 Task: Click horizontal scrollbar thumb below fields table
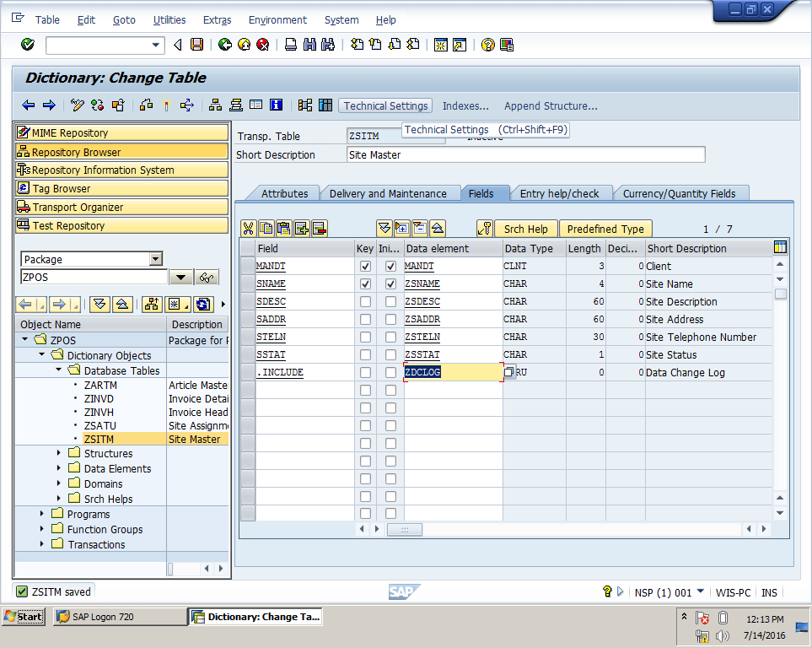tap(405, 529)
